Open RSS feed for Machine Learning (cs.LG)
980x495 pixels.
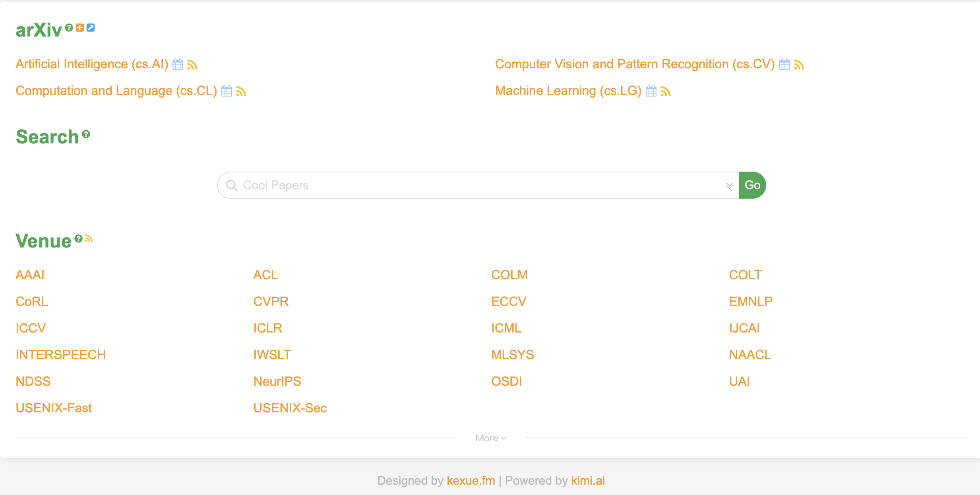tap(666, 91)
